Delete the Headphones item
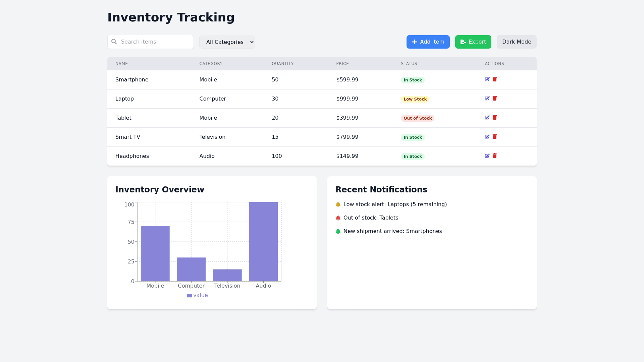The width and height of the screenshot is (644, 362). coord(495,156)
